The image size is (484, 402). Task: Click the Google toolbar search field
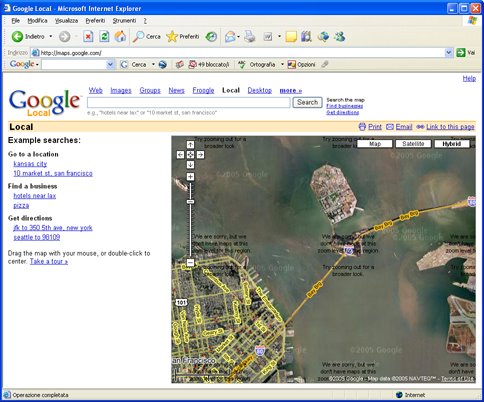[x=74, y=64]
